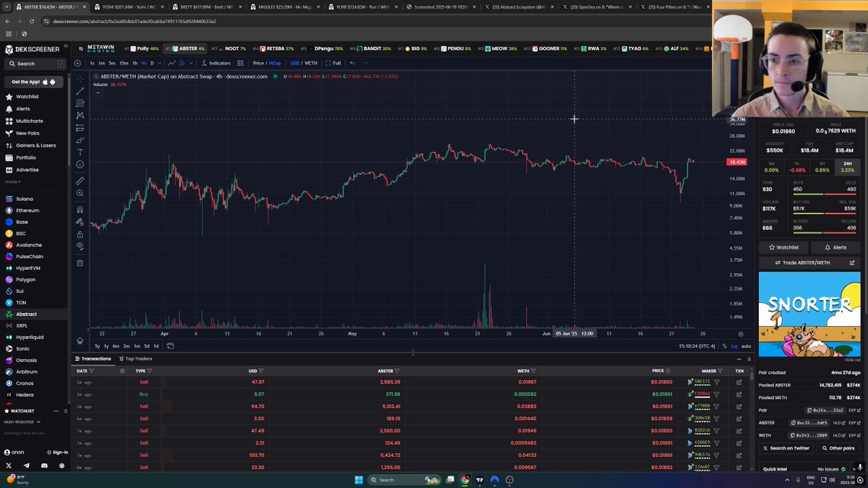
Task: Toggle chart between Price and MCap
Action: (267, 63)
